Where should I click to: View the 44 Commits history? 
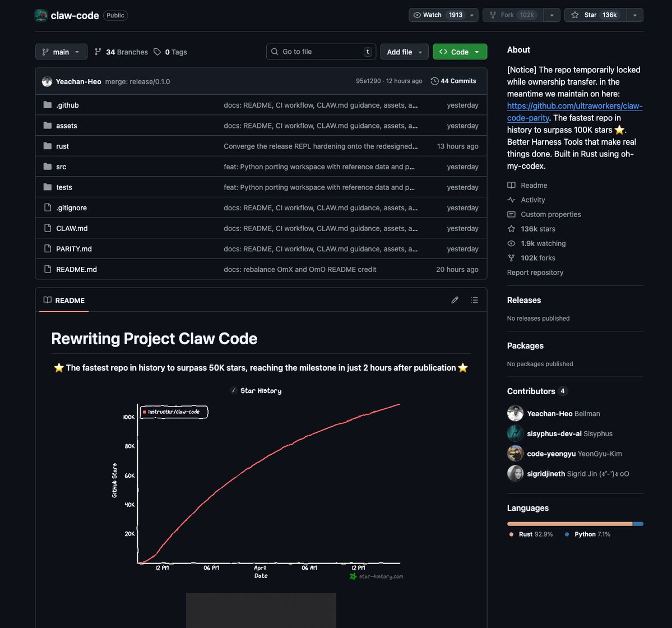pos(453,81)
